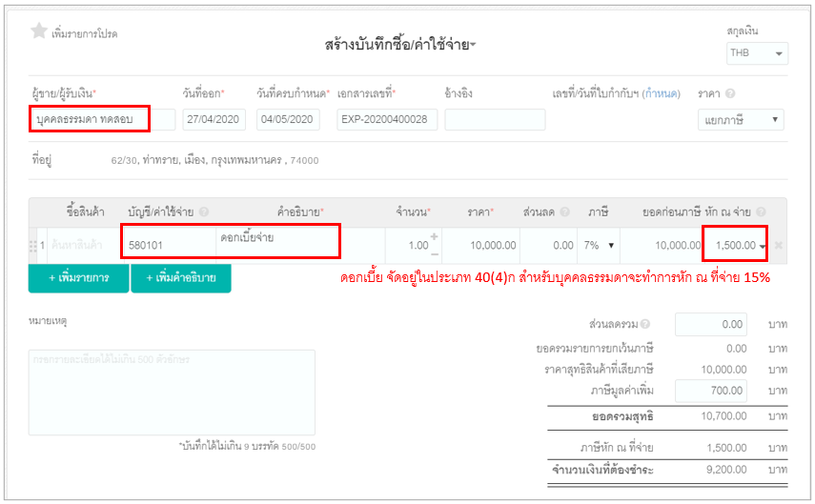Screen dimensions: 815x504
Task: Open the help icon next to ราคา
Action: click(730, 93)
